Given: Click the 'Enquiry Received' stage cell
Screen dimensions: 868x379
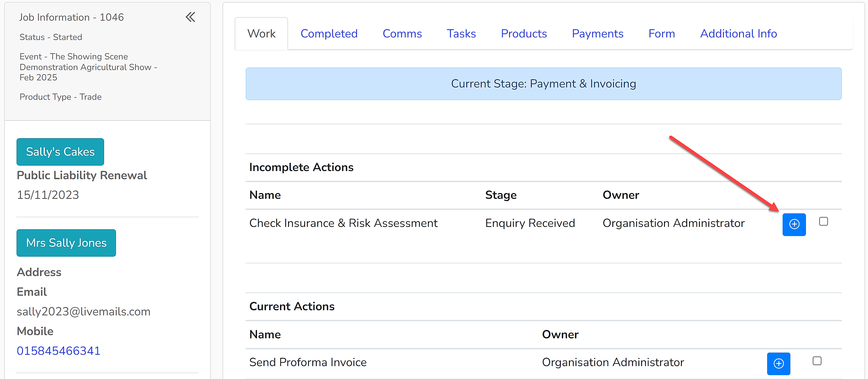Looking at the screenshot, I should 530,223.
